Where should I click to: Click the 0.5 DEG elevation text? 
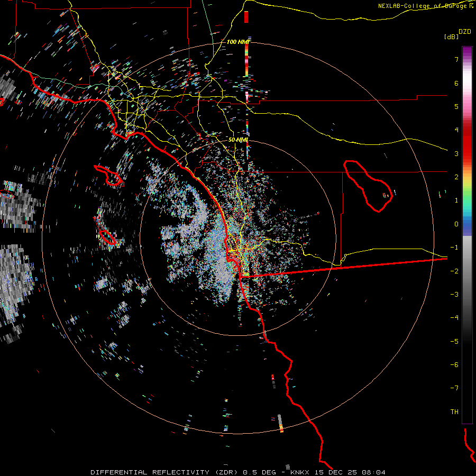tap(260, 472)
